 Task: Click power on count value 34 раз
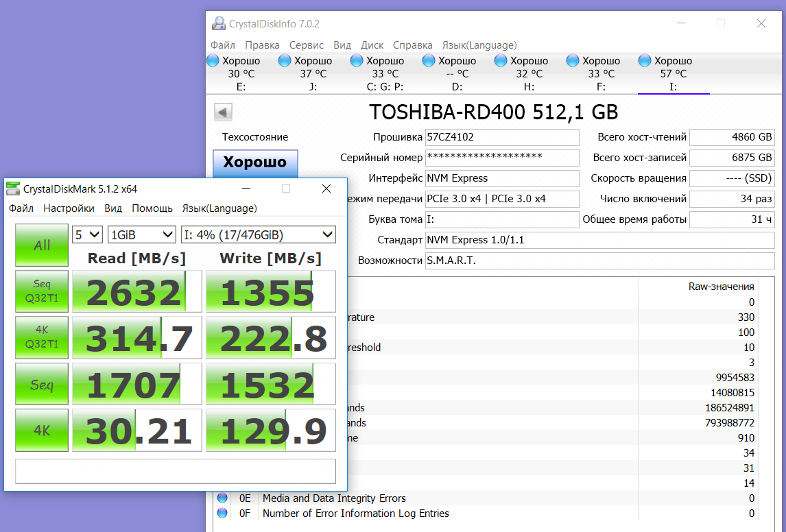[732, 199]
